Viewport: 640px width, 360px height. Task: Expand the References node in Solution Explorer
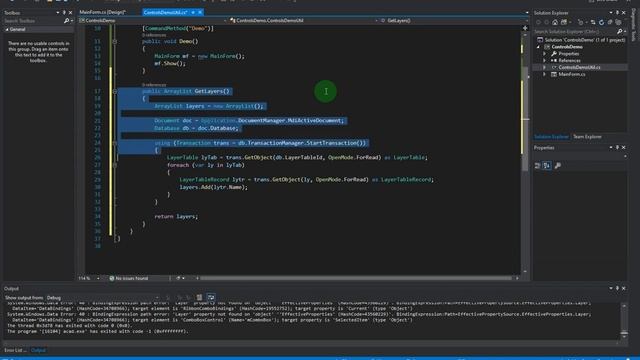544,60
